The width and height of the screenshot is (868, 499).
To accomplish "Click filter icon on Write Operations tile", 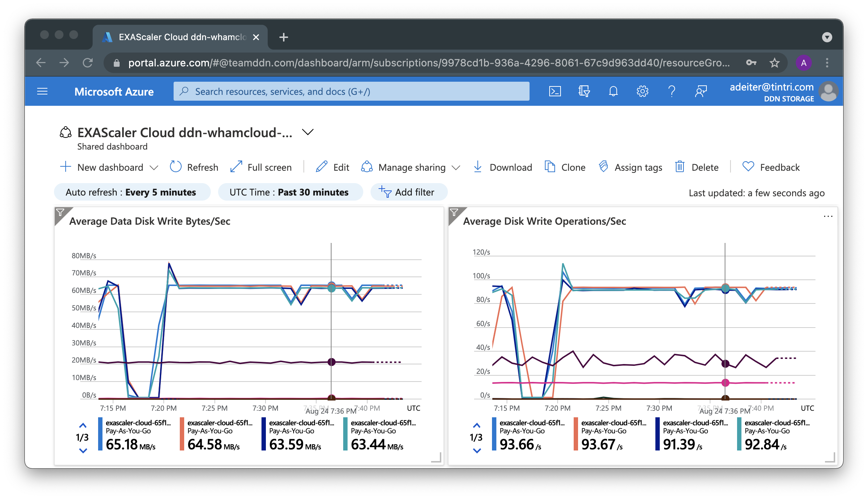I will pos(454,212).
